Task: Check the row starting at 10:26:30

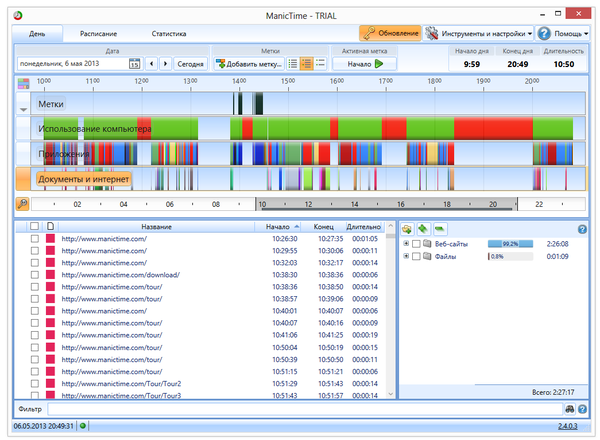Action: [35, 238]
